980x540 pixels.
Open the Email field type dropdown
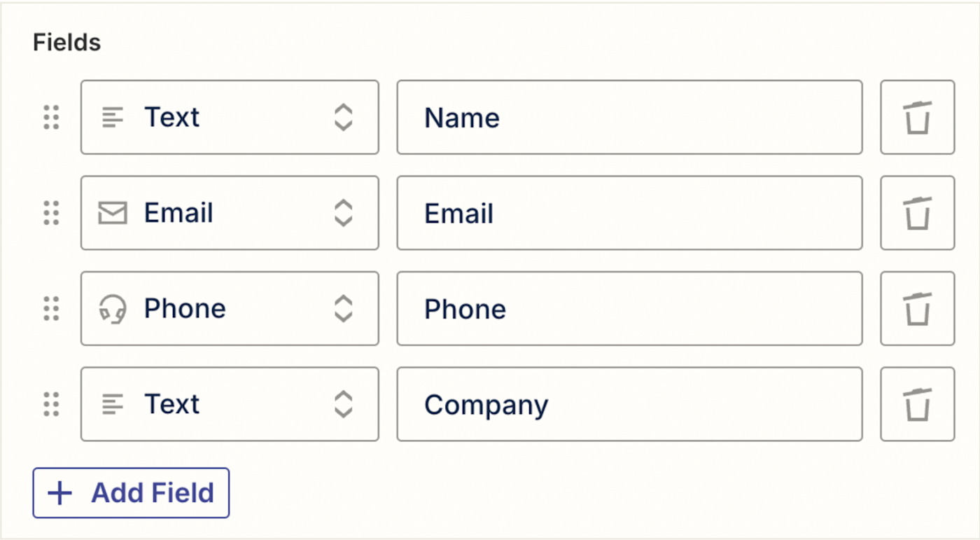pos(230,213)
